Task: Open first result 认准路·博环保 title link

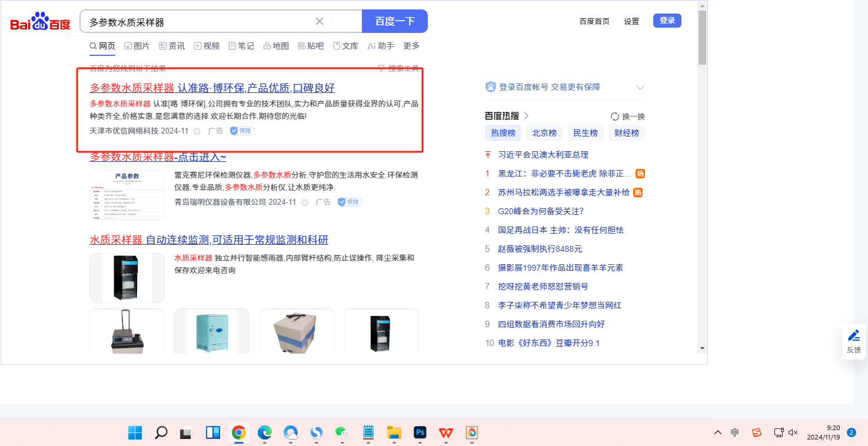Action: pyautogui.click(x=212, y=88)
